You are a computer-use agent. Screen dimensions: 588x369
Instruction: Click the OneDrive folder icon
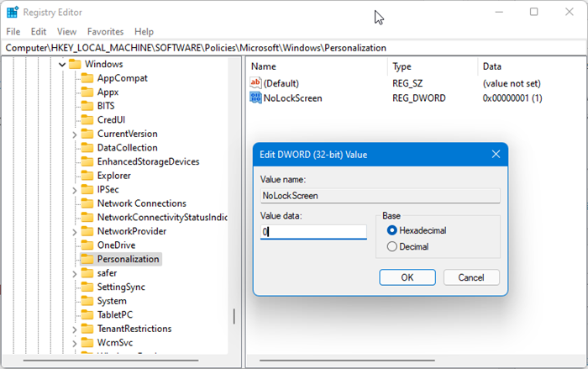[87, 245]
